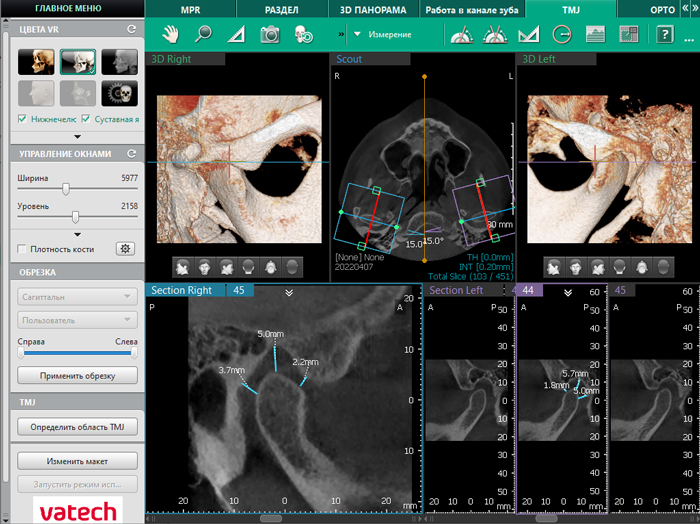Enable the Плотность кости checkbox

23,248
